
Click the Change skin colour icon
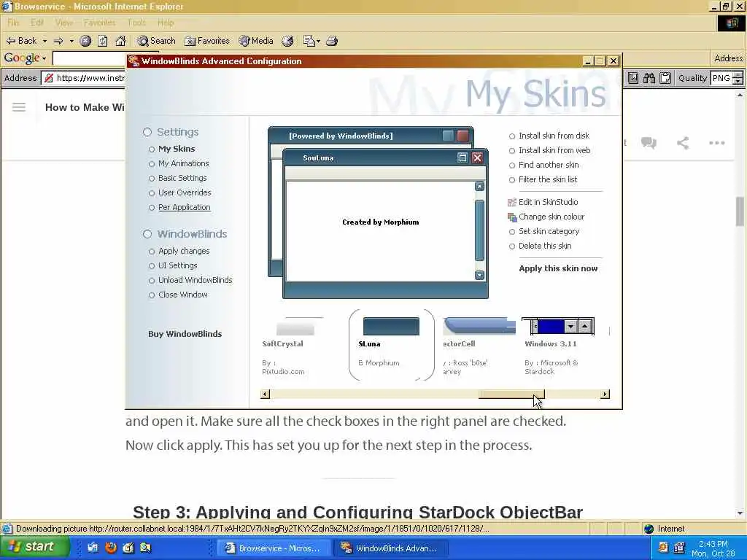click(512, 217)
